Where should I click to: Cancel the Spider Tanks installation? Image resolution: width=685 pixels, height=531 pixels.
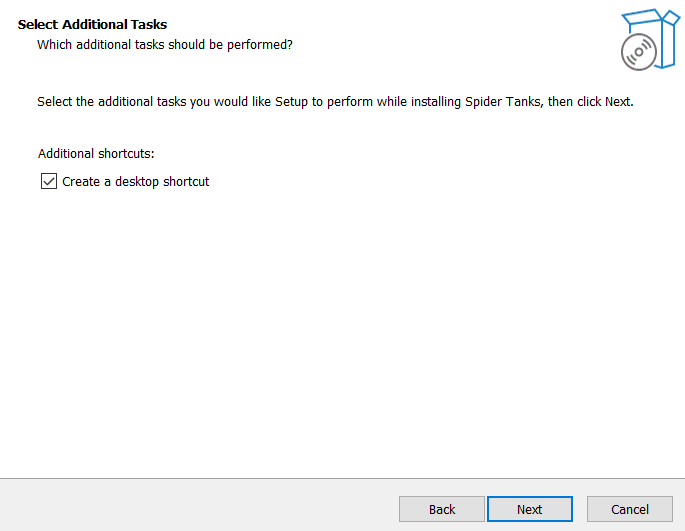[630, 509]
